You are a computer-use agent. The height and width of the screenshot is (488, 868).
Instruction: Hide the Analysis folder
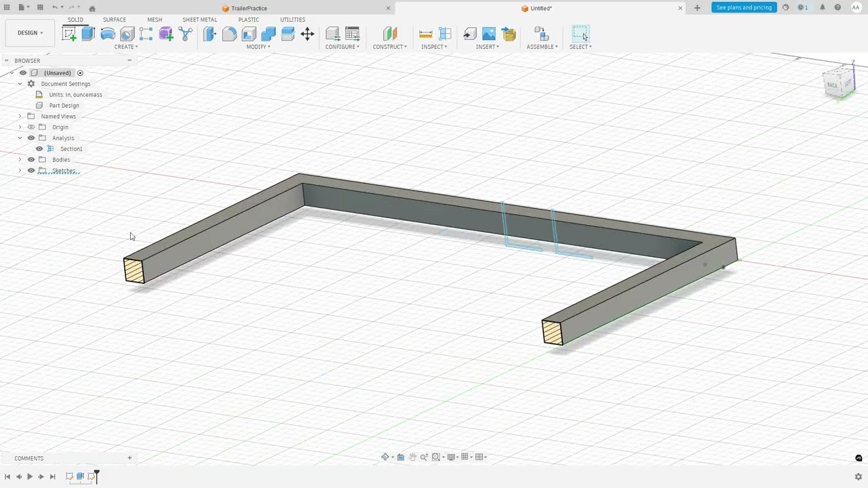tap(31, 138)
